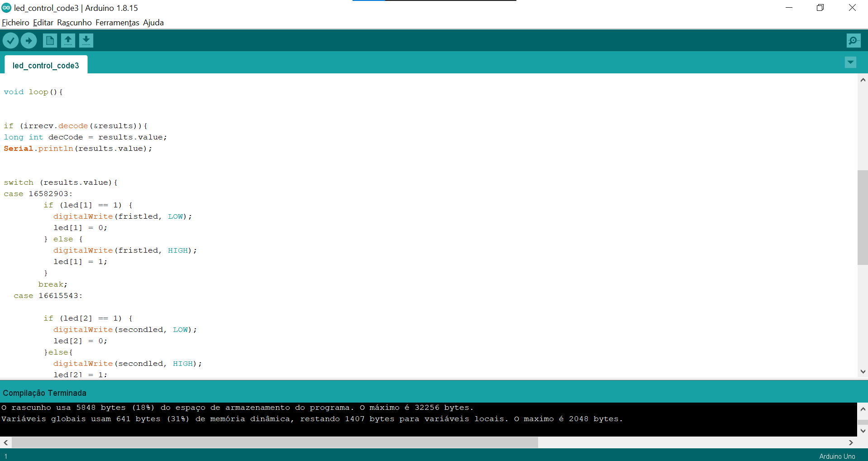This screenshot has height=461, width=868.
Task: Click the 'case 16615543:' line
Action: 48,296
